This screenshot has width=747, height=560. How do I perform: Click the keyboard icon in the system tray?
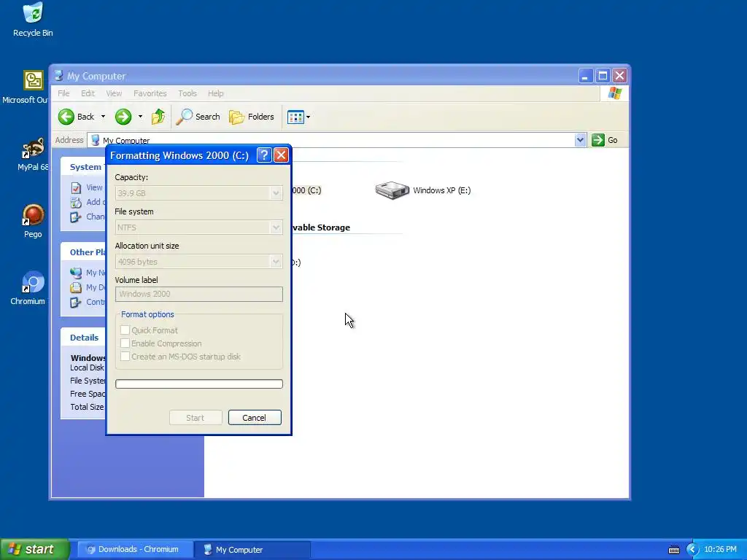coord(673,550)
